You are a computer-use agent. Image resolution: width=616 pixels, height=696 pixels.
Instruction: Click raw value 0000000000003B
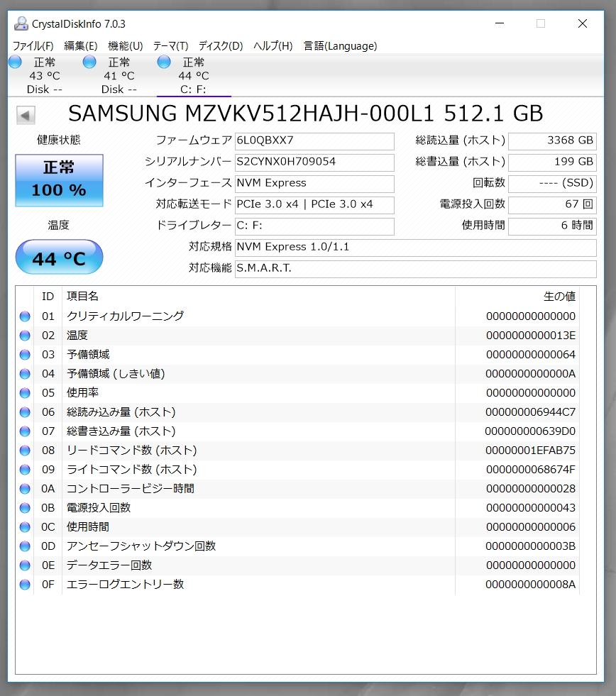click(x=531, y=546)
